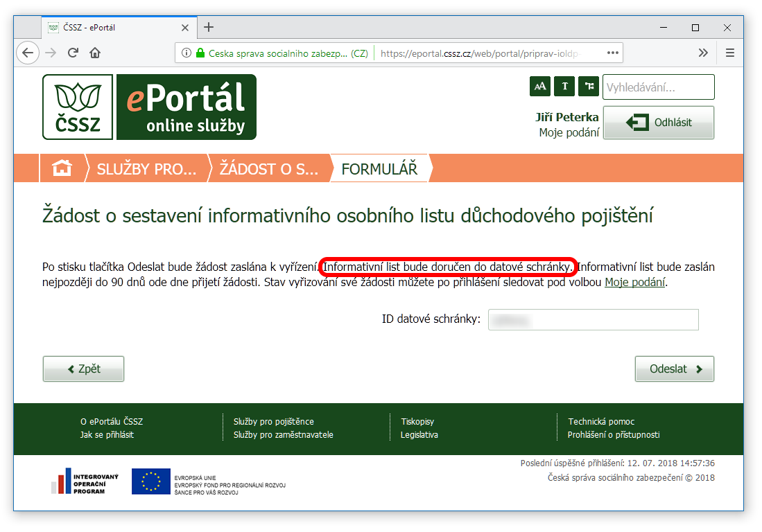Open Služby pro pojištěnce footer link

[x=274, y=421]
